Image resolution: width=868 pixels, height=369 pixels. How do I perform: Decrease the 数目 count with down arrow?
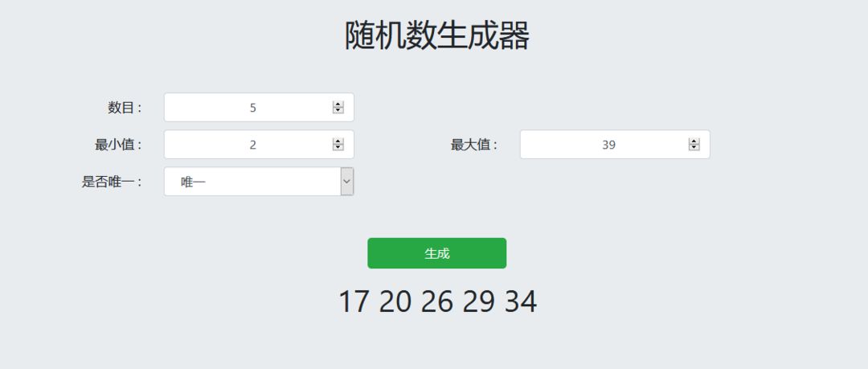tap(338, 110)
